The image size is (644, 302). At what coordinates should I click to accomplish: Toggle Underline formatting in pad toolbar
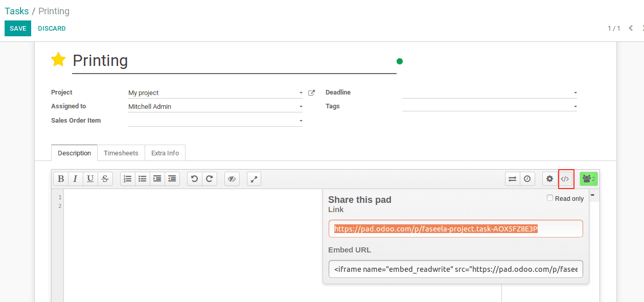[x=90, y=179]
